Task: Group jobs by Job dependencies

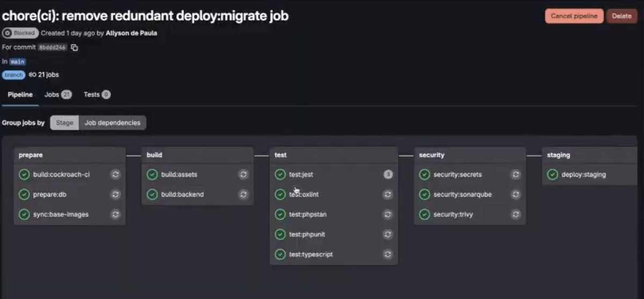Action: [112, 123]
